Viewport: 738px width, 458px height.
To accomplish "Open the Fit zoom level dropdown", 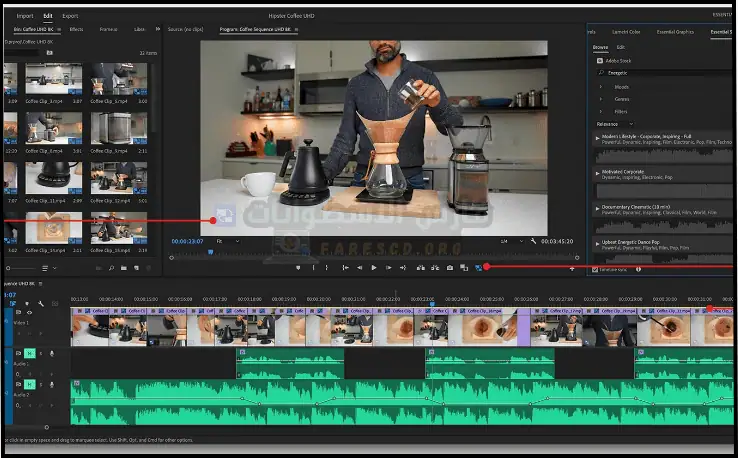I will coord(227,241).
